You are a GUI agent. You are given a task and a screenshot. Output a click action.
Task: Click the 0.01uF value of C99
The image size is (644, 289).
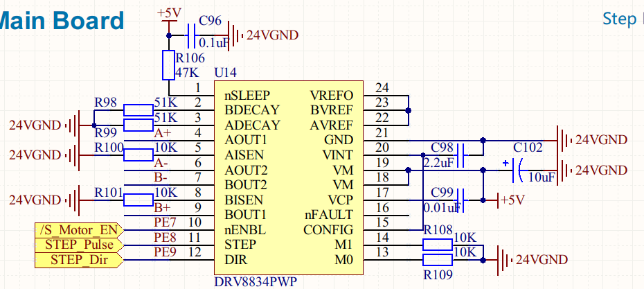tap(442, 208)
